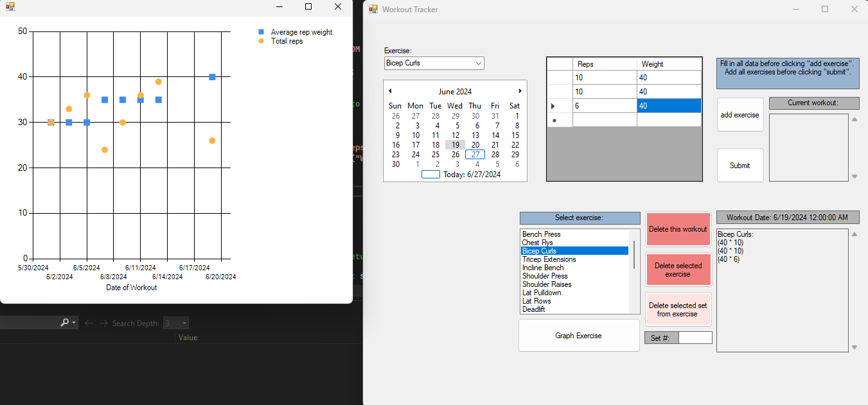Click the forward navigation arrow
Viewport: 868px width, 405px height.
103,323
